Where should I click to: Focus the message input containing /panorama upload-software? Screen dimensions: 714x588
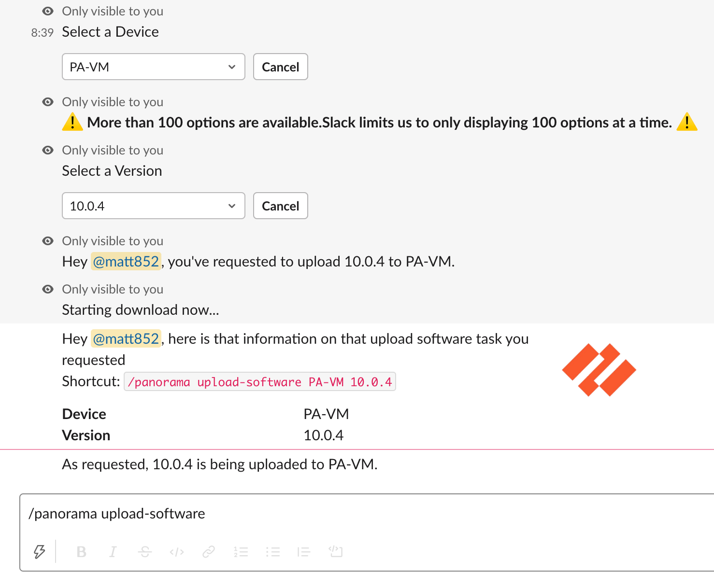click(x=367, y=514)
